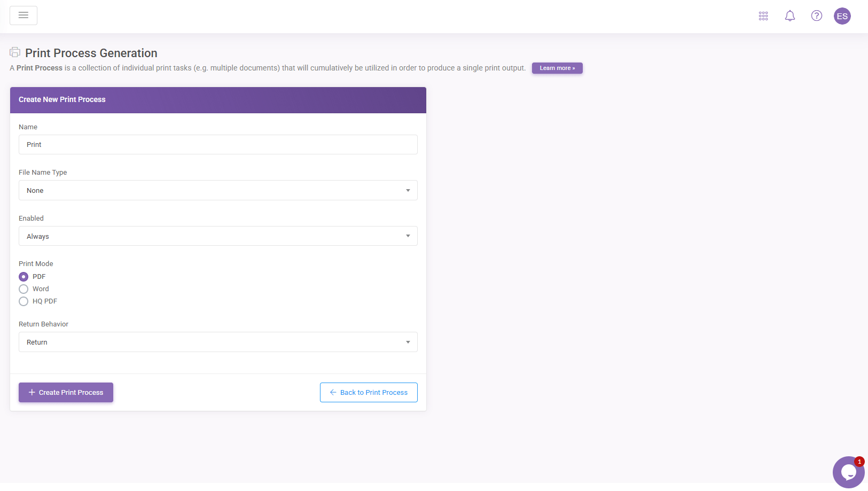The width and height of the screenshot is (868, 491).
Task: Go back to Print Process
Action: click(369, 392)
